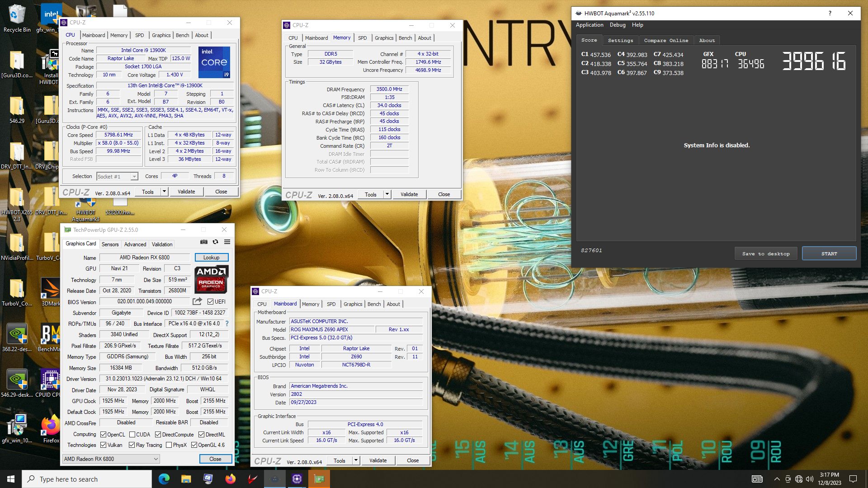
Task: Open the Recycle Bin desktop icon
Action: [x=17, y=19]
